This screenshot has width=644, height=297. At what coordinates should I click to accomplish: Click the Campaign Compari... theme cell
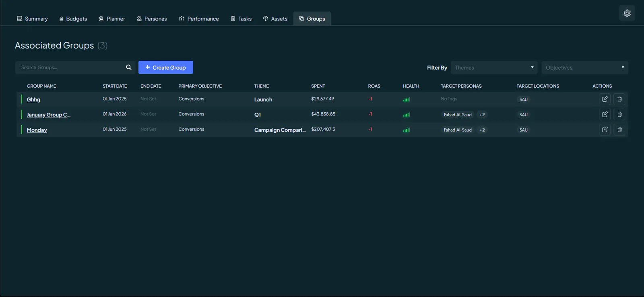280,130
